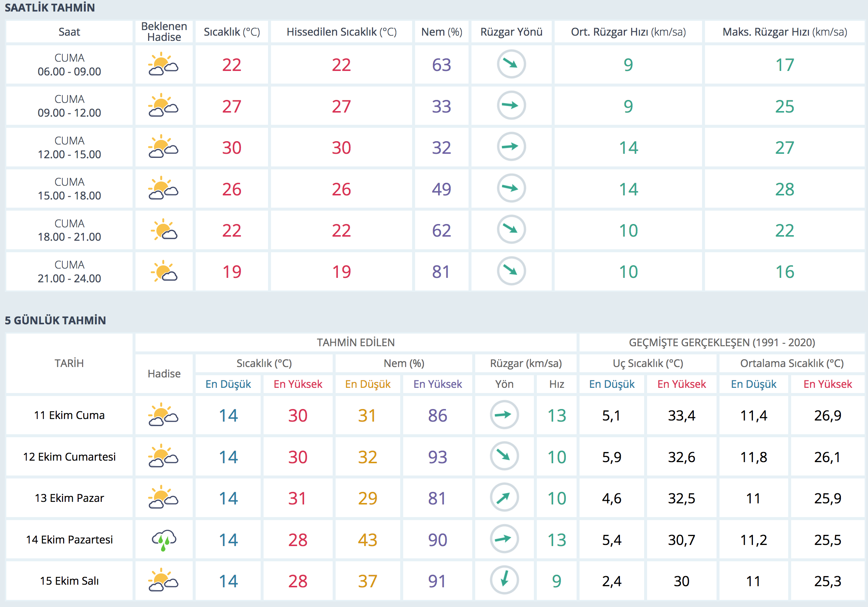Click the 33,4 record high temperature value
The image size is (868, 607).
click(x=681, y=416)
